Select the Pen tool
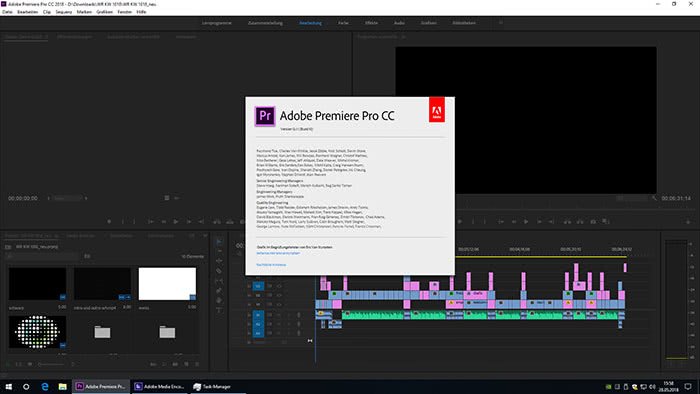Image resolution: width=700 pixels, height=394 pixels. pyautogui.click(x=219, y=290)
